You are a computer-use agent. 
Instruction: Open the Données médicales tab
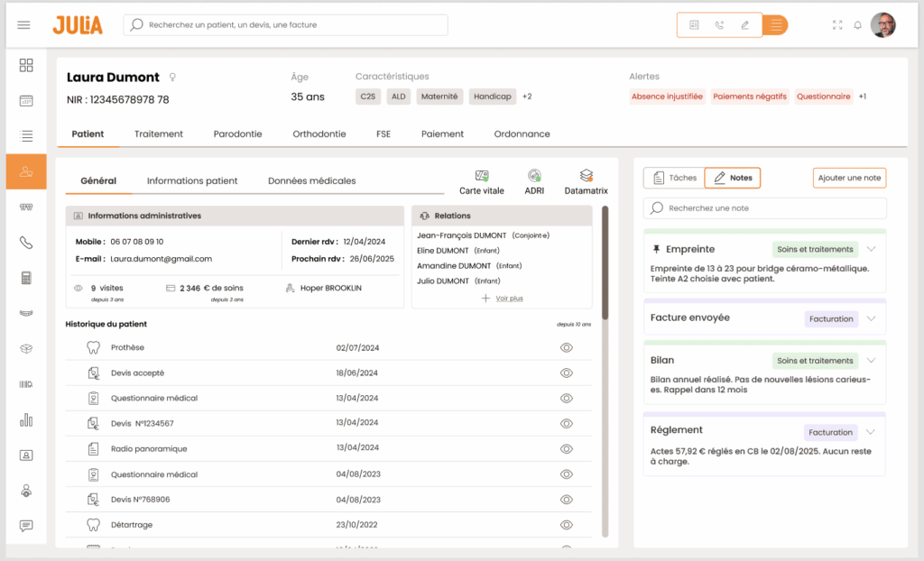point(311,180)
